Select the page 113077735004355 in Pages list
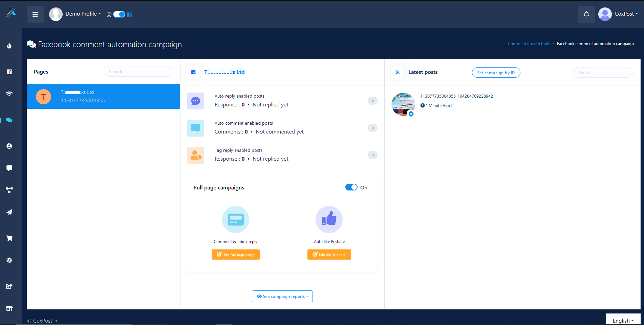 click(x=103, y=96)
